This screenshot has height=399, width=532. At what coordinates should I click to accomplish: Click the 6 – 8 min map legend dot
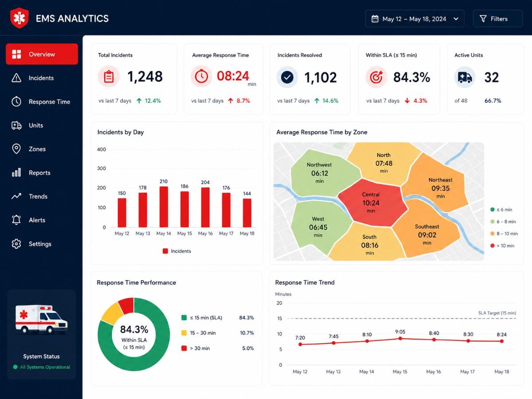[492, 222]
